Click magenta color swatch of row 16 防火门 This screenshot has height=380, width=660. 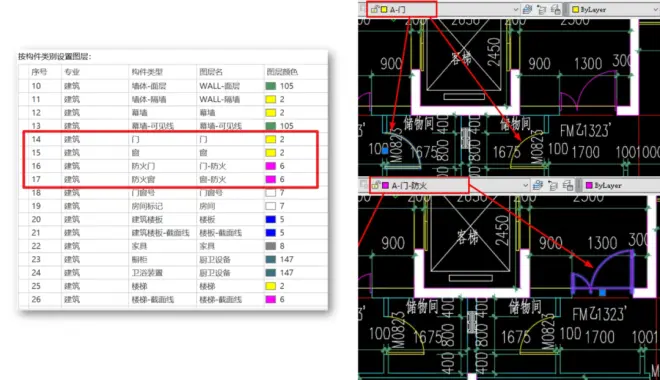pyautogui.click(x=271, y=166)
